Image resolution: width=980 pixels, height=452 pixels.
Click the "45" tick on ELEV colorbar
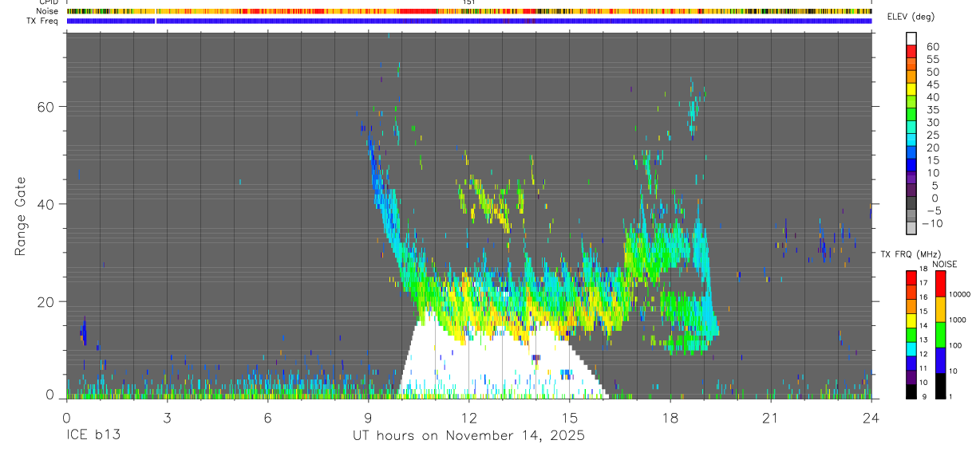(932, 85)
